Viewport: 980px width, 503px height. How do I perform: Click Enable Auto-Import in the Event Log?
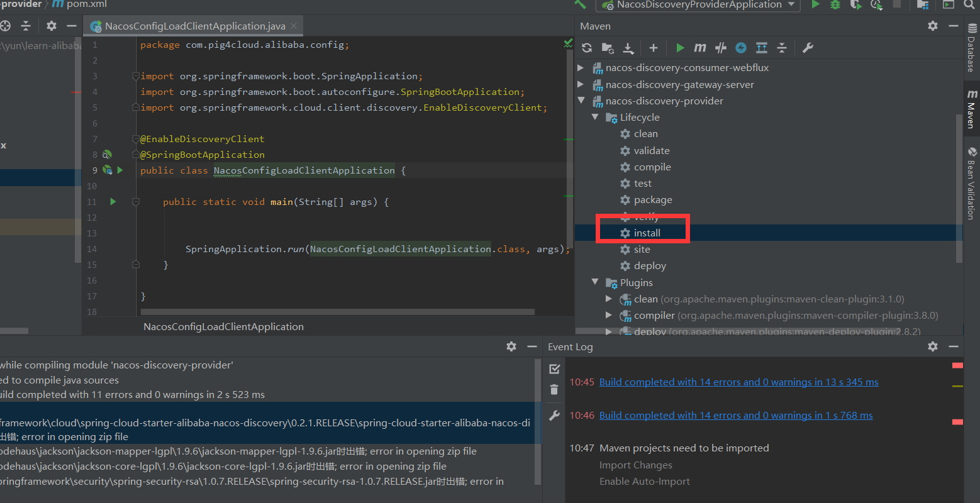(x=644, y=481)
